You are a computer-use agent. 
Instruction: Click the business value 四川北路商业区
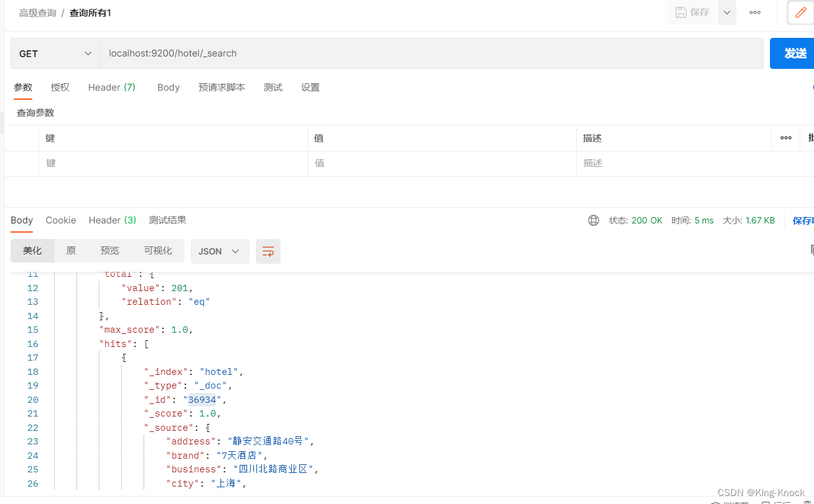point(273,469)
